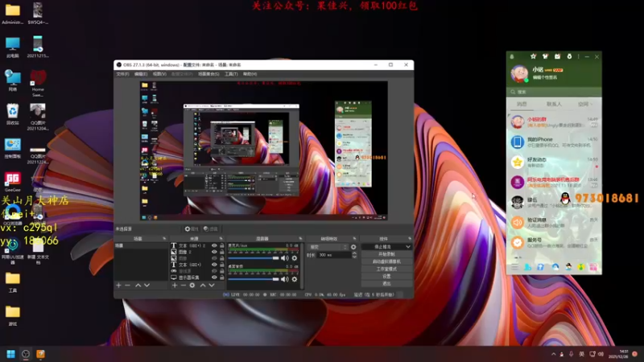Toggle visibility eye for 显示器采集 source

coord(214,278)
